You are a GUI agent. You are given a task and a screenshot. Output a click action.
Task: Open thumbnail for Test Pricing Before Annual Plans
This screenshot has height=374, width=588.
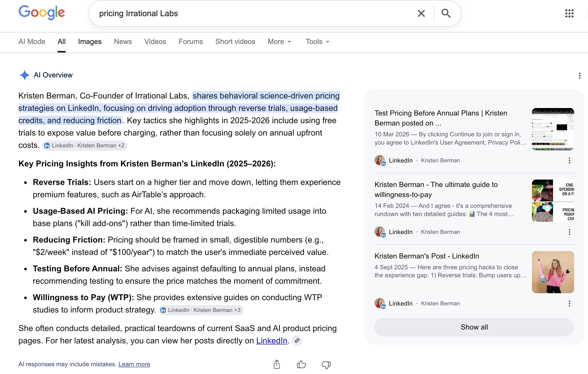coord(553,129)
